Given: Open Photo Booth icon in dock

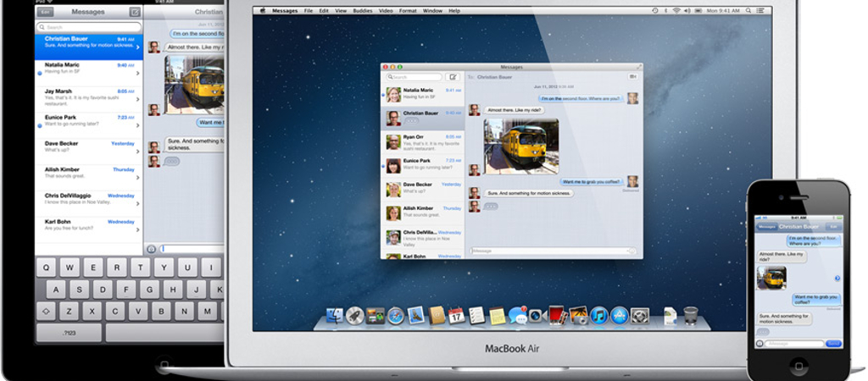Looking at the screenshot, I should click(x=558, y=315).
